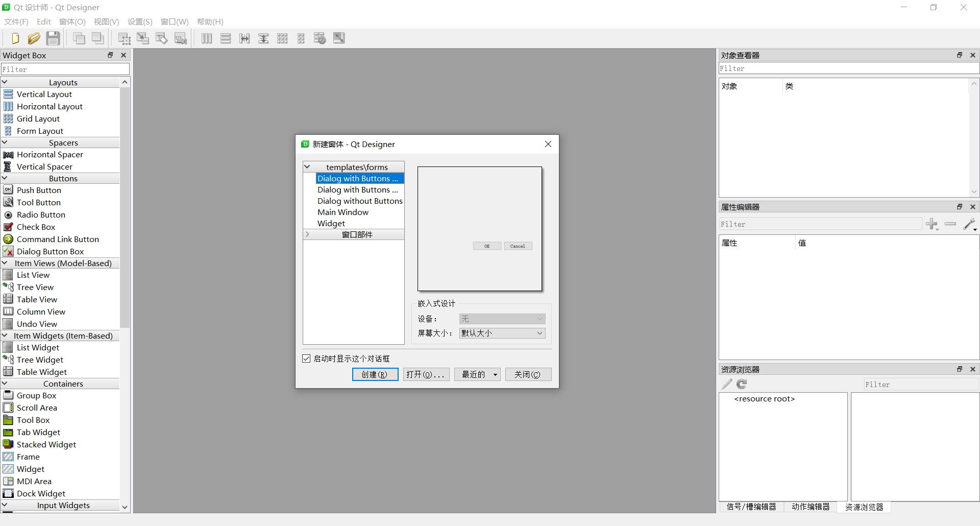
Task: Toggle the 启动时显示这个对话框 checkbox
Action: pyautogui.click(x=306, y=358)
